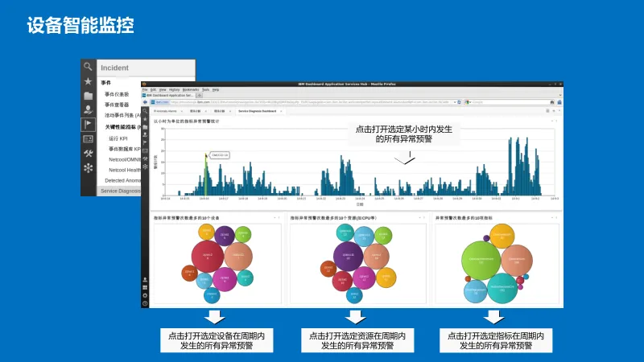Open the settings gear at dashboard sidebar bottom
The image size is (644, 362).
(145, 295)
